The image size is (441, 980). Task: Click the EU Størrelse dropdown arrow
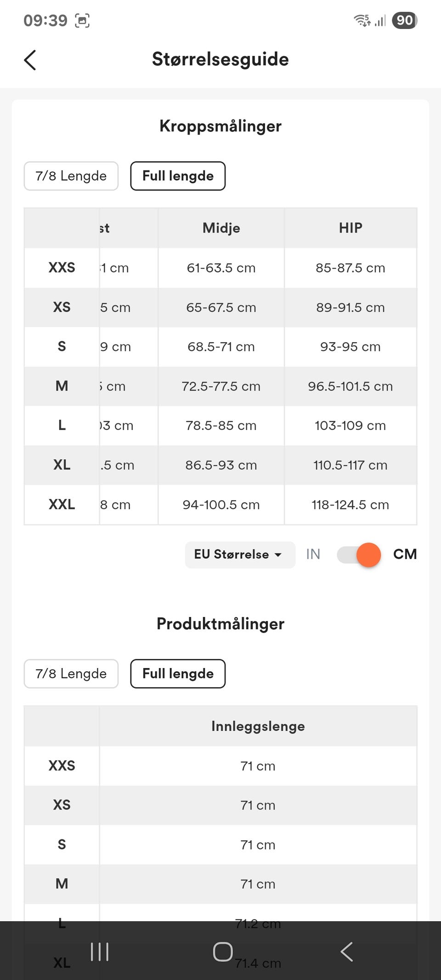point(278,555)
